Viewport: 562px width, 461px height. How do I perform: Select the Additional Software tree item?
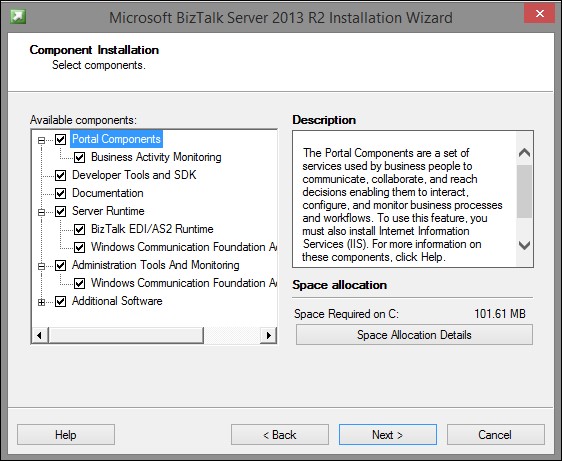[x=117, y=301]
